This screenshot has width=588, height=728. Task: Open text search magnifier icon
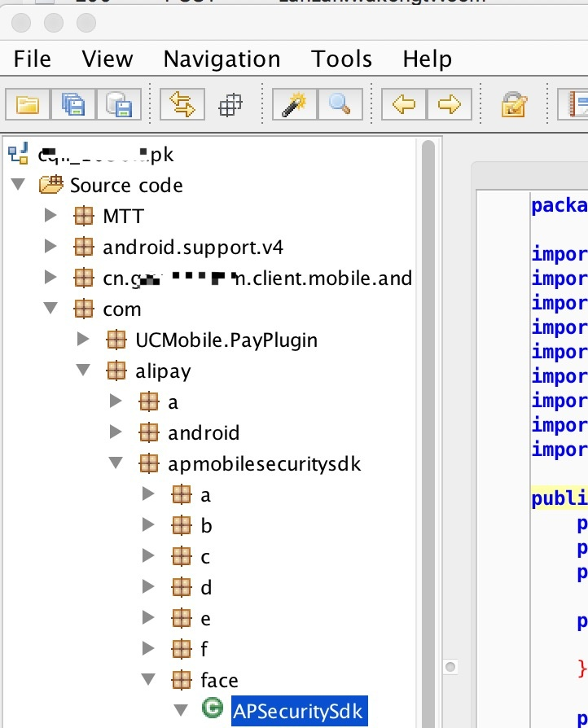tap(340, 104)
